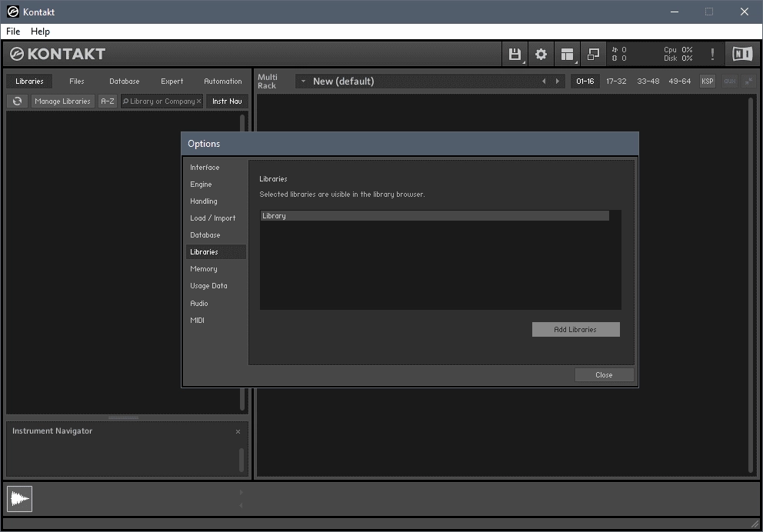Click the Instrument Navigator scrollbar
The height and width of the screenshot is (532, 763).
coord(241,460)
